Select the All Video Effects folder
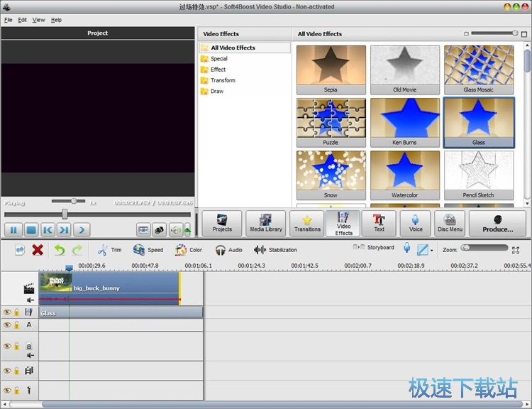The image size is (532, 409). click(x=245, y=48)
